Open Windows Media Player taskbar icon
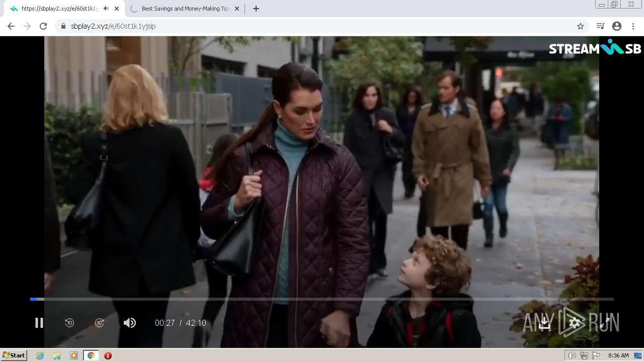Screen dimensions: 644x362 point(74,355)
